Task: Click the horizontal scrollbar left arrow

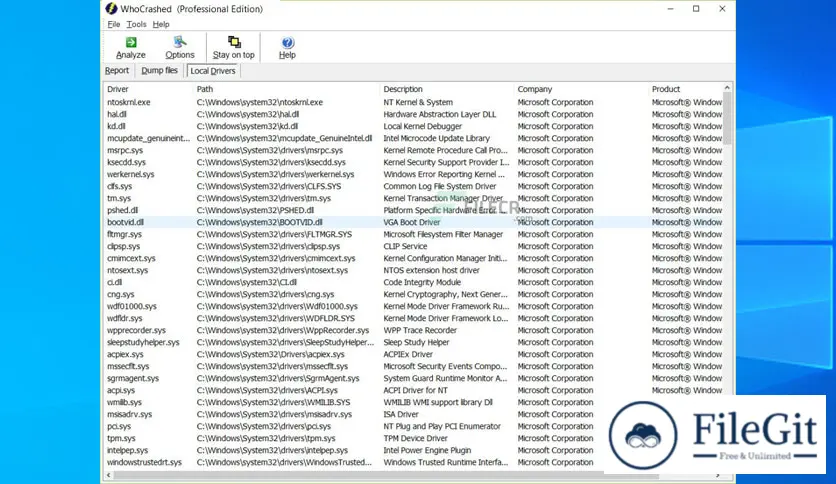Action: tap(109, 474)
